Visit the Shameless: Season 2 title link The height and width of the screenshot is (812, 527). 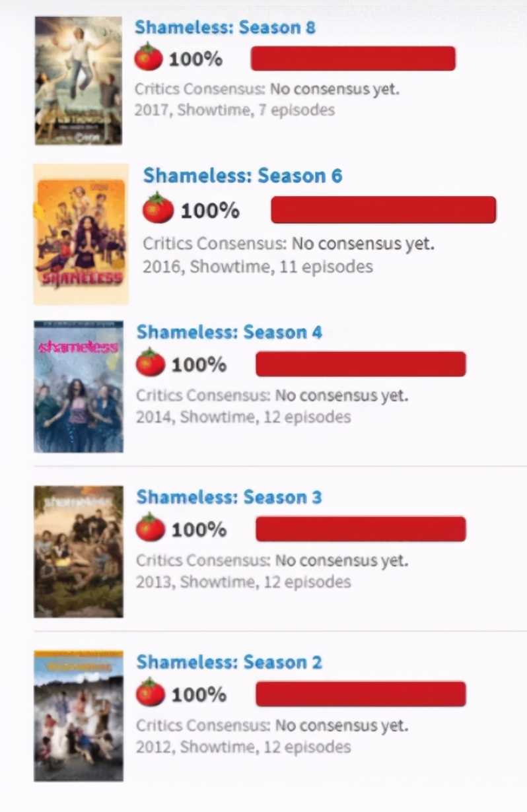click(229, 662)
